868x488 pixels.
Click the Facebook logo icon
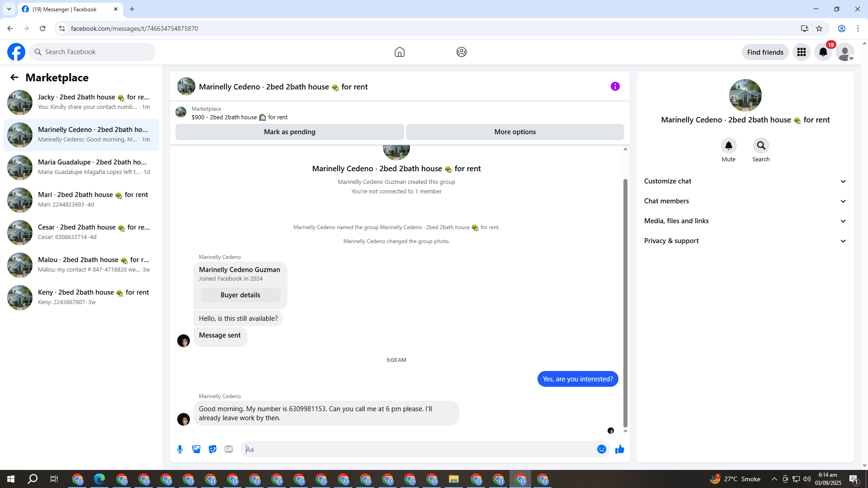tap(16, 52)
